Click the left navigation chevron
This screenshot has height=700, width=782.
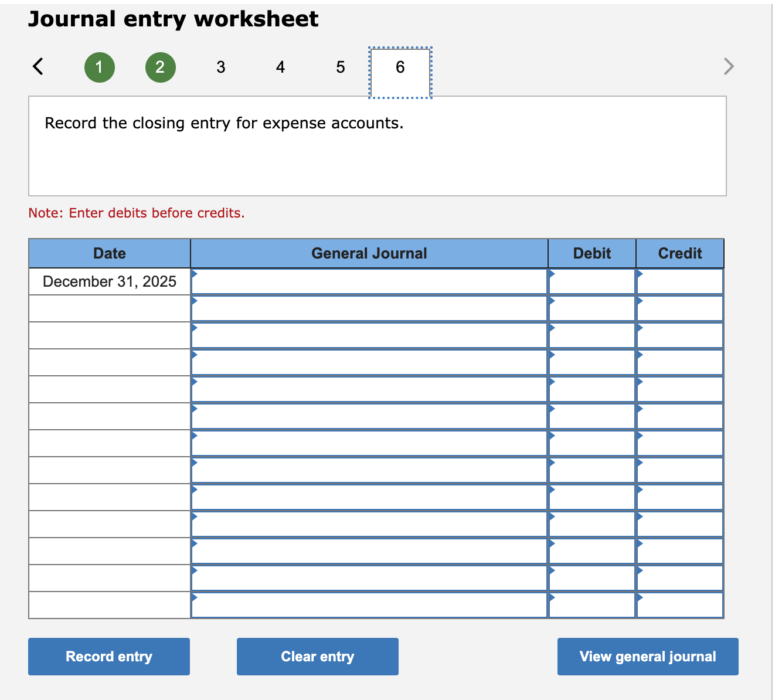tap(38, 67)
